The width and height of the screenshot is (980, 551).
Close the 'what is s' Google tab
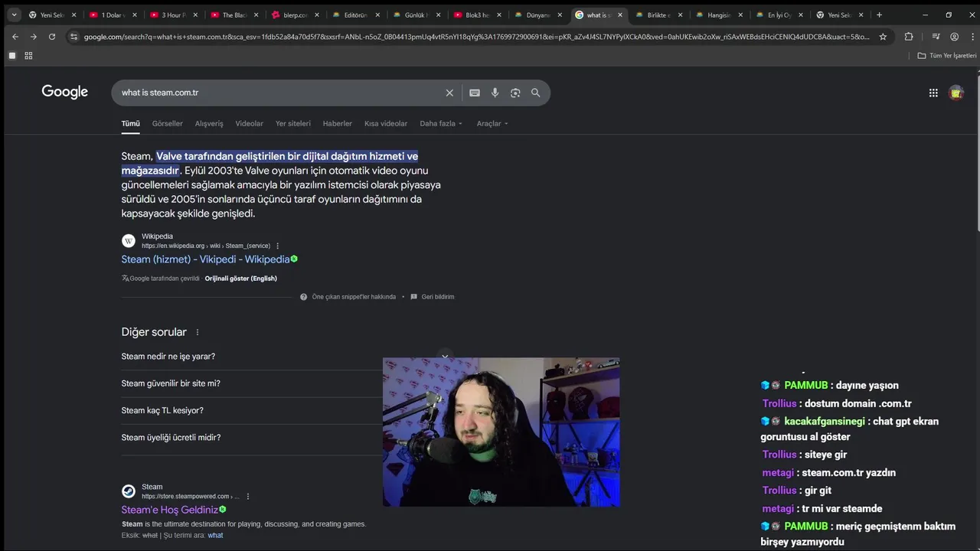tap(619, 15)
